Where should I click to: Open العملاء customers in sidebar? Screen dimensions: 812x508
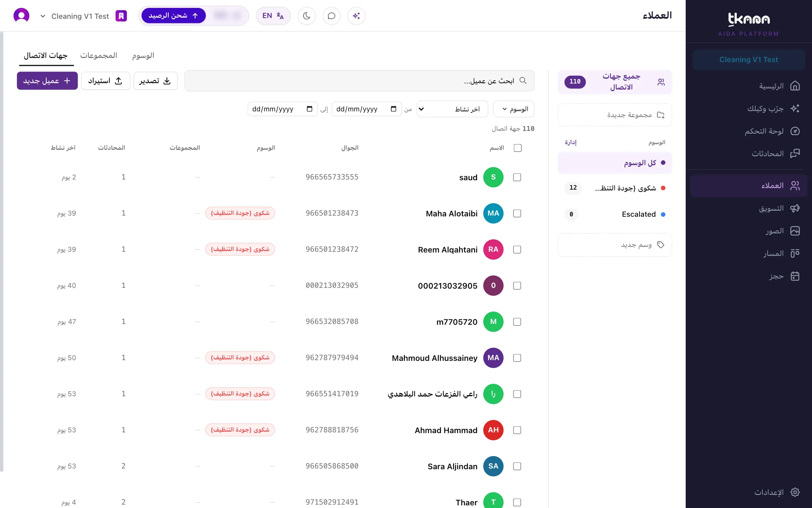[x=748, y=186]
